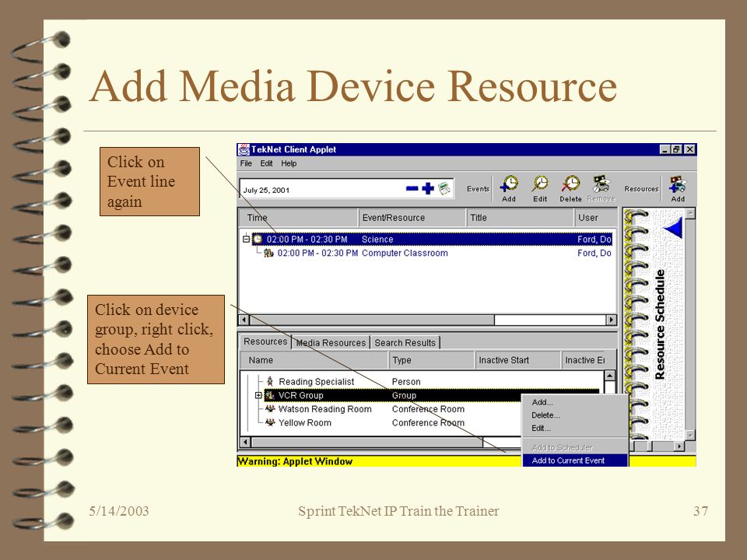This screenshot has height=560, width=747.
Task: Click the Type column header
Action: (x=432, y=360)
